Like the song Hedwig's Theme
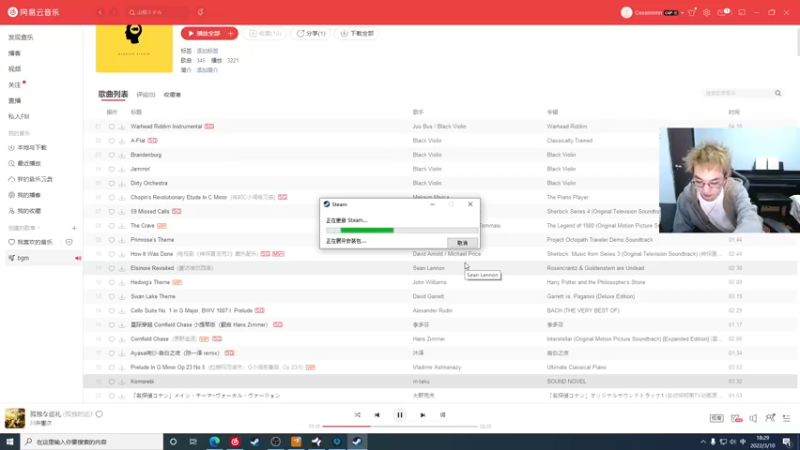This screenshot has height=450, width=800. [x=112, y=282]
